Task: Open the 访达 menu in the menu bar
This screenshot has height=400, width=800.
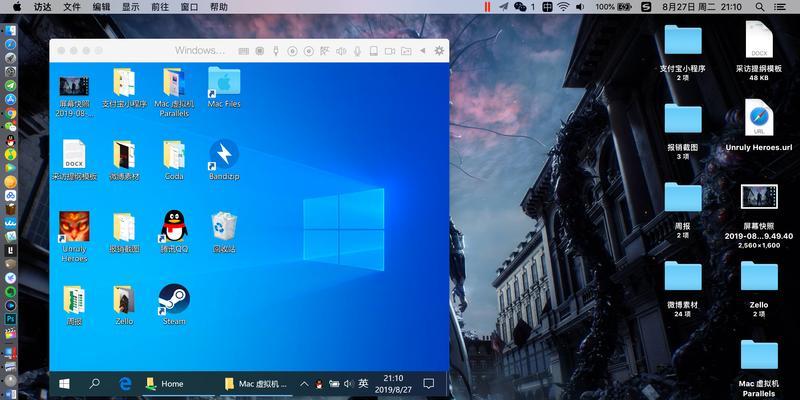Action: tap(42, 7)
